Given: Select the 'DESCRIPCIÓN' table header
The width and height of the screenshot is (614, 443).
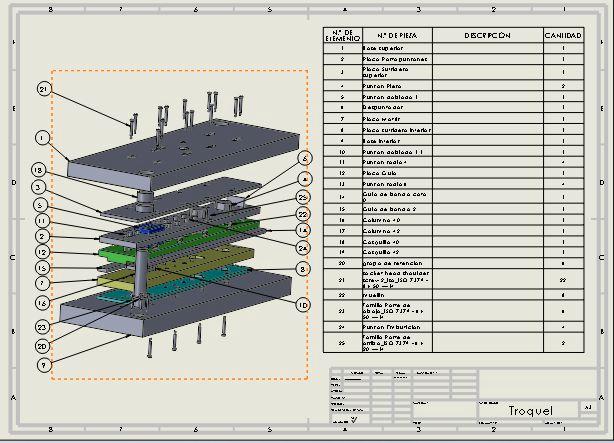Looking at the screenshot, I should (487, 35).
